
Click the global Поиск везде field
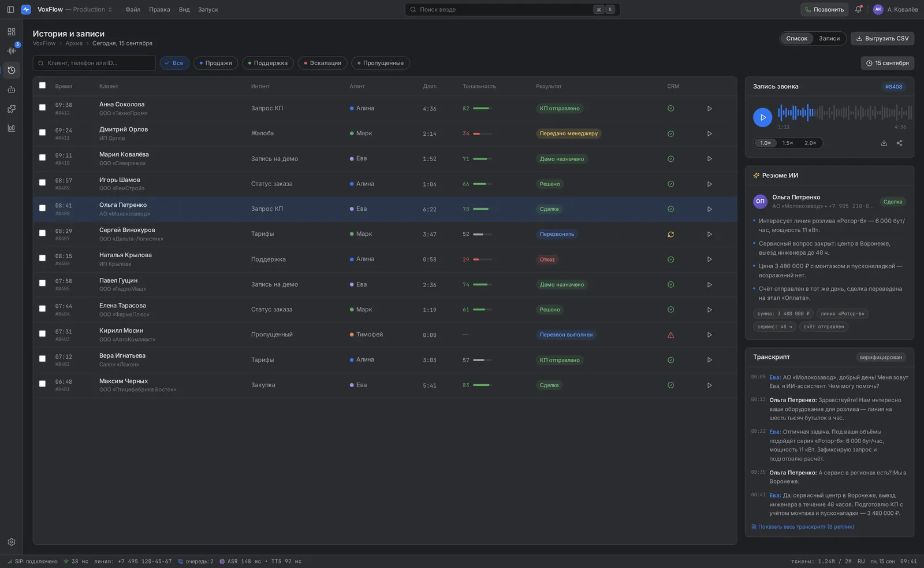pyautogui.click(x=512, y=9)
